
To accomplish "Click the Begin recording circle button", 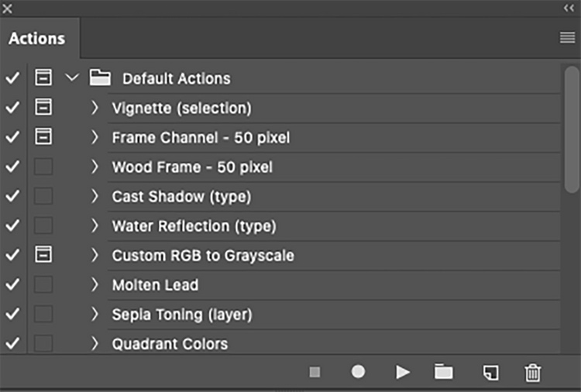I will [x=358, y=372].
